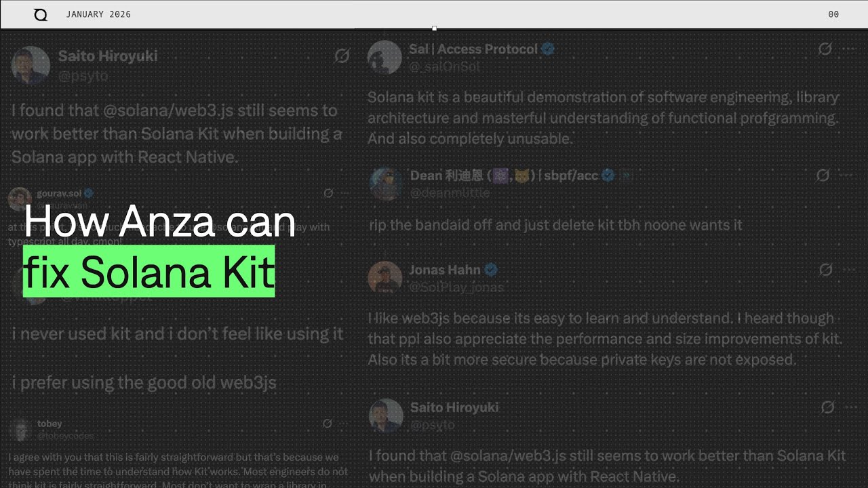This screenshot has height=488, width=868.
Task: Open the more menu on Sal's tweet
Action: (848, 49)
